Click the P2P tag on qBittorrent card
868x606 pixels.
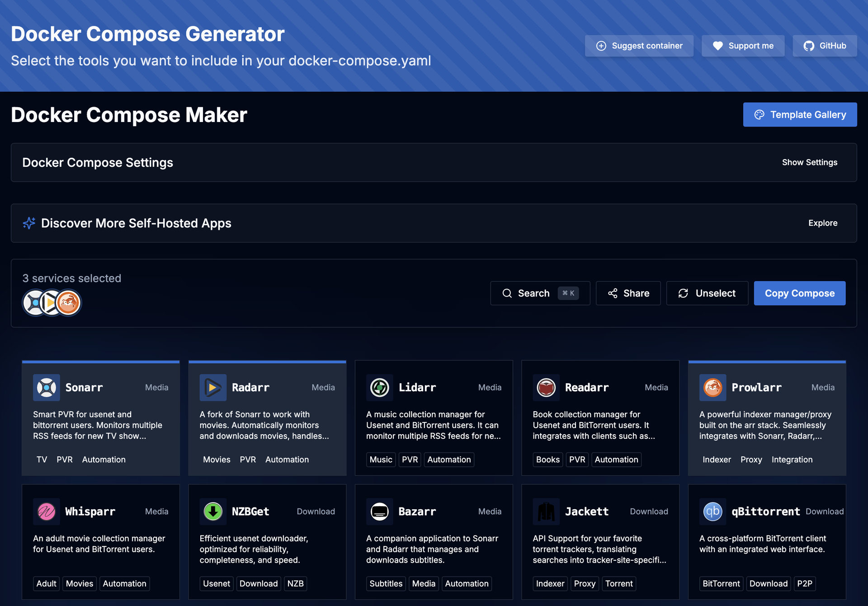(804, 583)
